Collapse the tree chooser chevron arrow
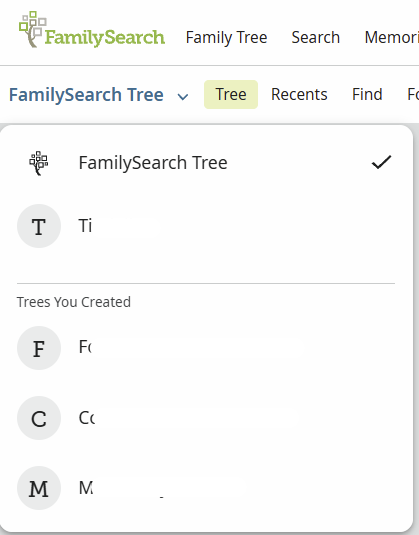419x535 pixels. (183, 97)
